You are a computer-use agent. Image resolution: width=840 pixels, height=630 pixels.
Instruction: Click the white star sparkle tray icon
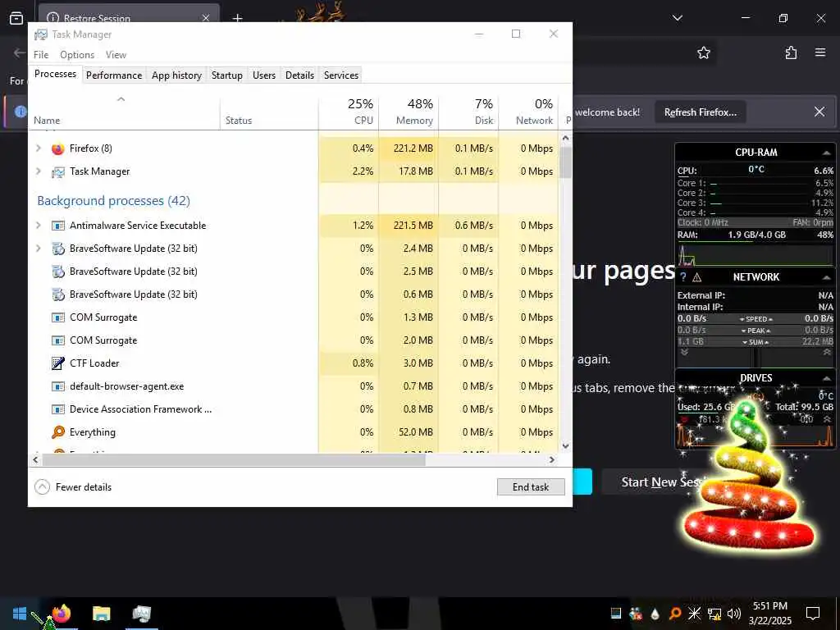click(x=694, y=614)
